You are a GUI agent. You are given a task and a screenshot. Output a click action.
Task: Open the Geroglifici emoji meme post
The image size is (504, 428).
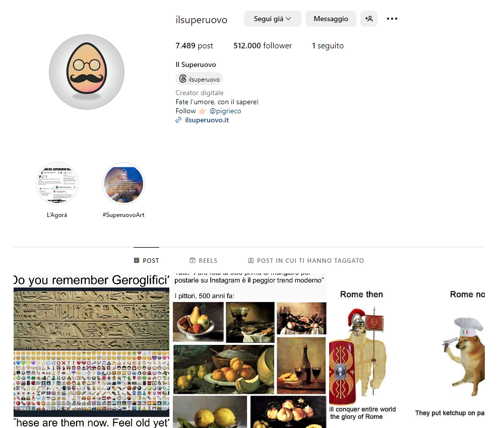coord(91,350)
